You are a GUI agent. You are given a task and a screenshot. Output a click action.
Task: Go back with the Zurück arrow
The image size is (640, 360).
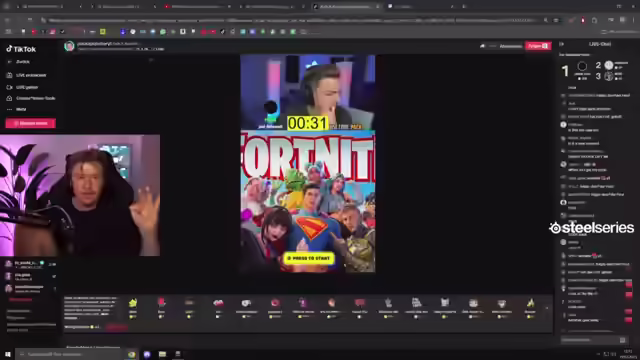click(x=10, y=62)
